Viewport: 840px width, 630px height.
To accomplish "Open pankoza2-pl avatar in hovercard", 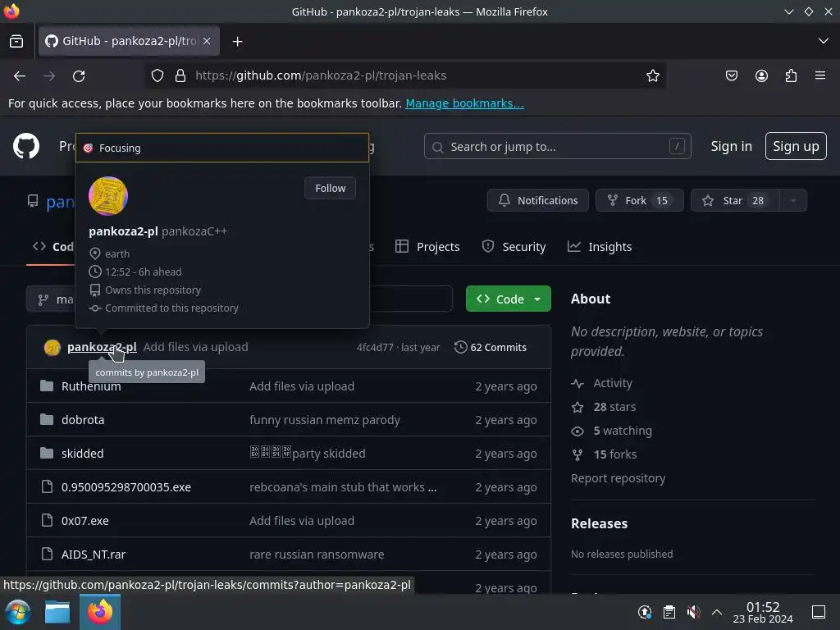I will (x=108, y=196).
